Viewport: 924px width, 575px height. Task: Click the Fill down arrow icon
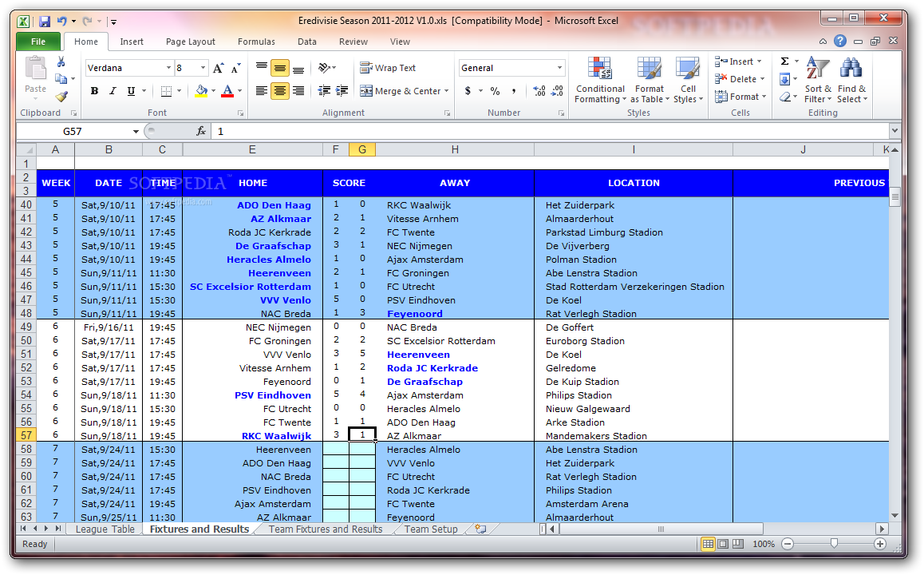[785, 79]
